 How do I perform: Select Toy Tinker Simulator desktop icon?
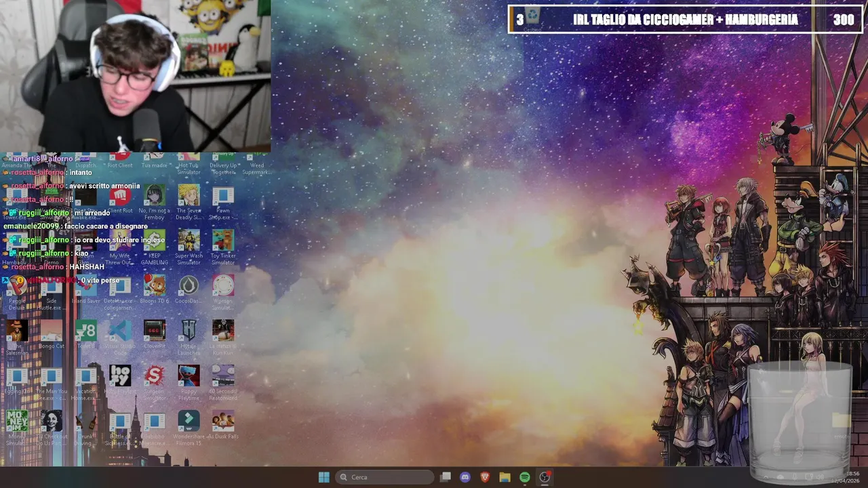(x=222, y=248)
